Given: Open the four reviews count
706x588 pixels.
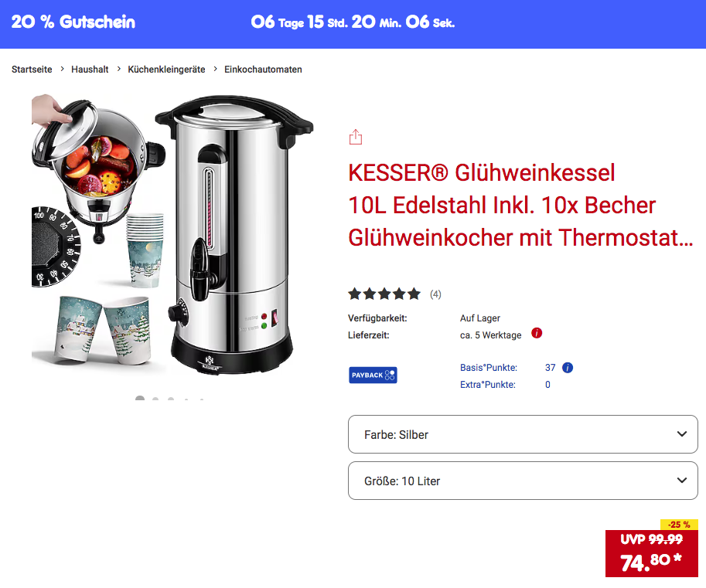Looking at the screenshot, I should pyautogui.click(x=435, y=294).
